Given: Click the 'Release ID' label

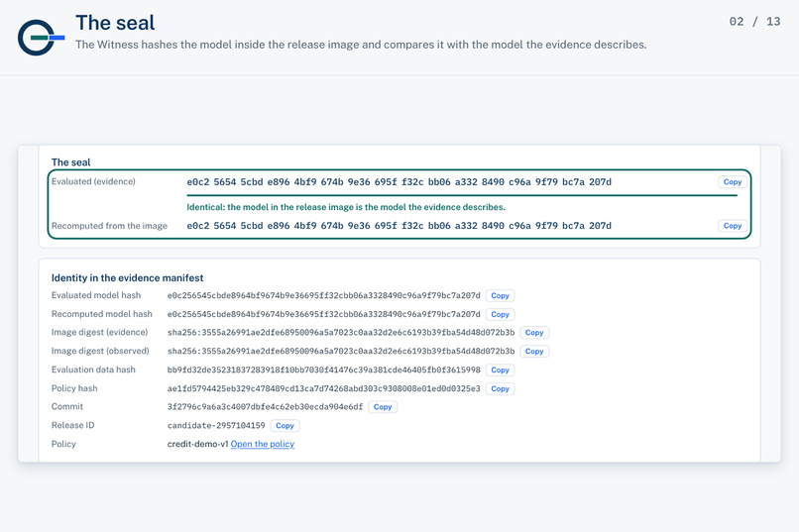Looking at the screenshot, I should click(x=73, y=425).
